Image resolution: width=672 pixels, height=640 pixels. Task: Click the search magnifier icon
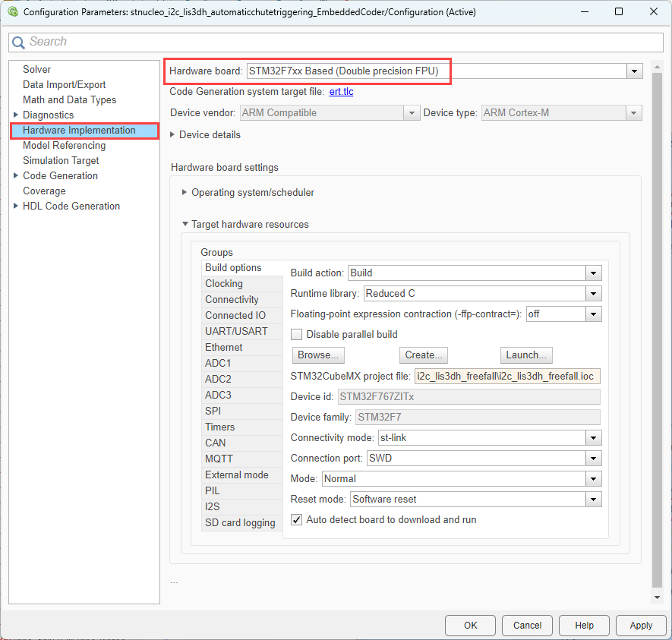(x=18, y=42)
